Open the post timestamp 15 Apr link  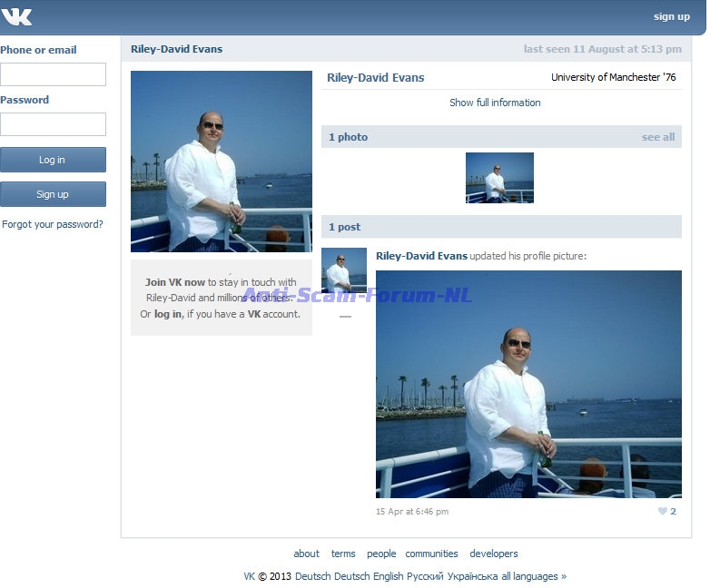[412, 512]
